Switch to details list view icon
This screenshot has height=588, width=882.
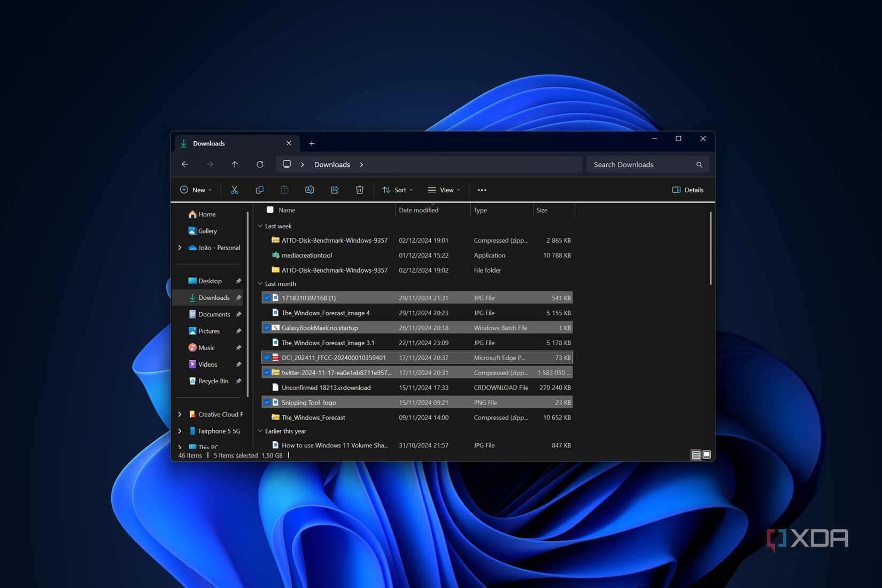[x=696, y=455]
